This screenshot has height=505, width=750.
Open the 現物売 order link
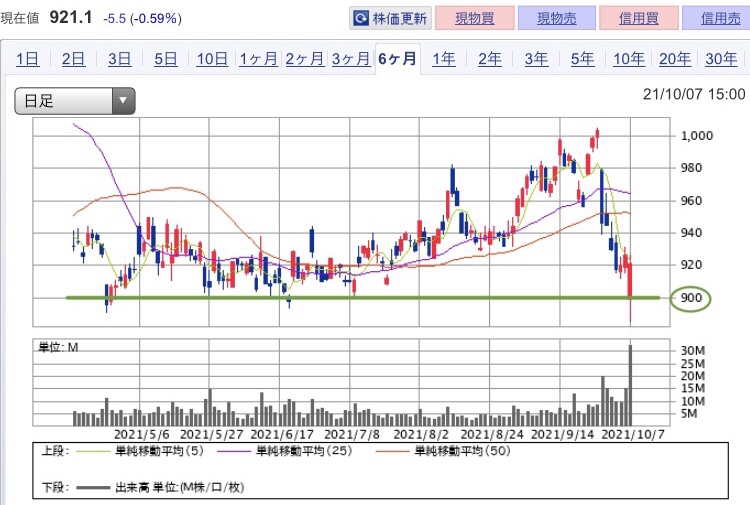(557, 18)
